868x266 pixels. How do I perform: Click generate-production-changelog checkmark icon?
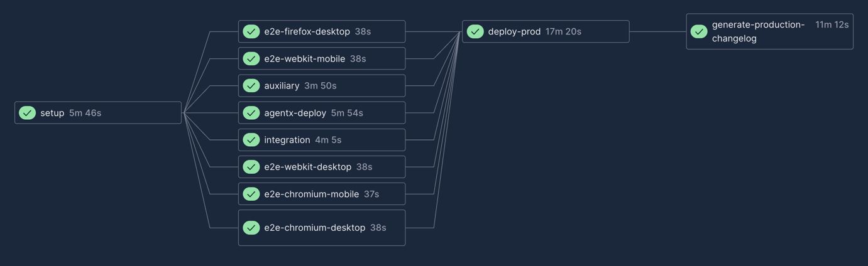pos(699,31)
